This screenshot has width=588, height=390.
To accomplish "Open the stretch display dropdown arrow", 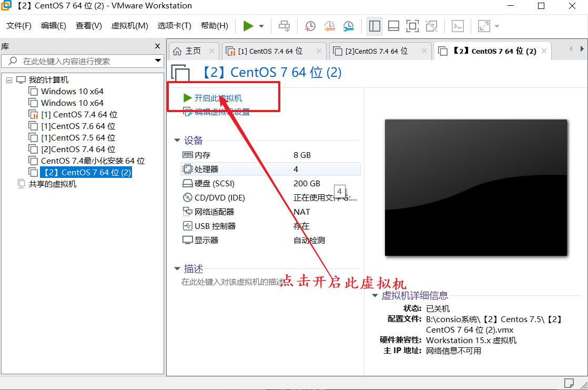I will 497,26.
